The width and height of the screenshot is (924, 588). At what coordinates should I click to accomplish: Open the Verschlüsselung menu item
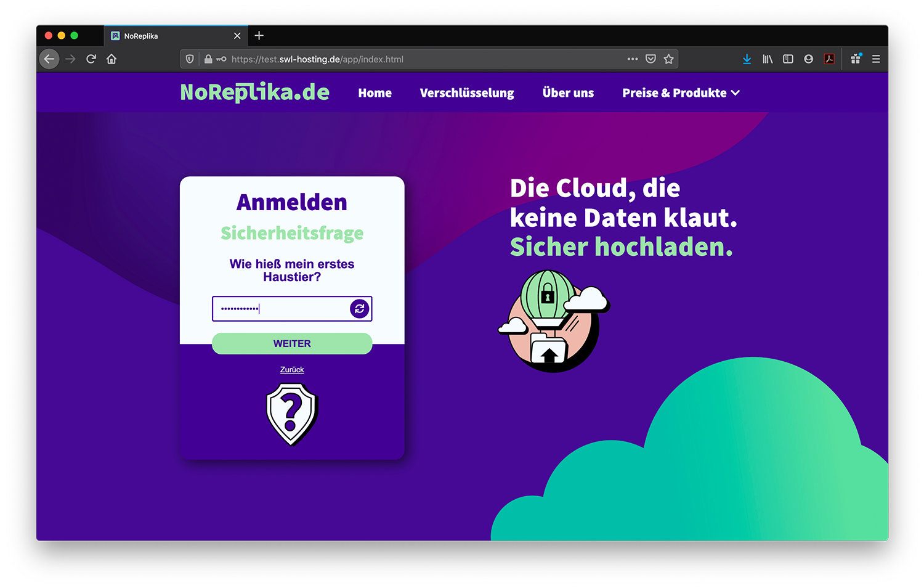click(x=467, y=93)
